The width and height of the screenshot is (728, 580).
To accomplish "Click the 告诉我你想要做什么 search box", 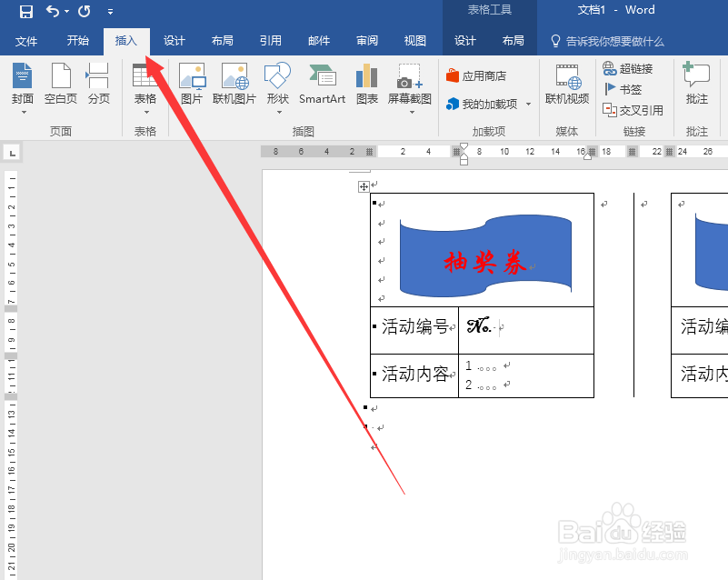I will coord(608,41).
